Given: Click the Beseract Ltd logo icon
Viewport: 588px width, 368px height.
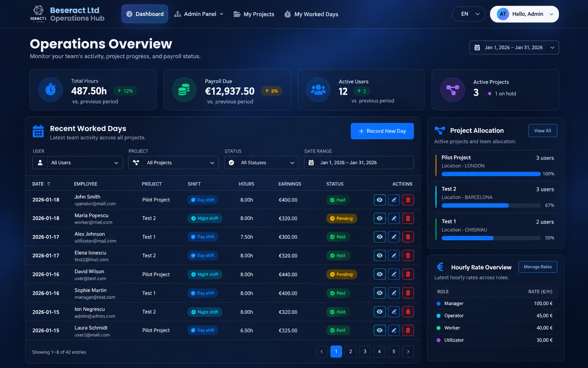Looking at the screenshot, I should (x=38, y=14).
